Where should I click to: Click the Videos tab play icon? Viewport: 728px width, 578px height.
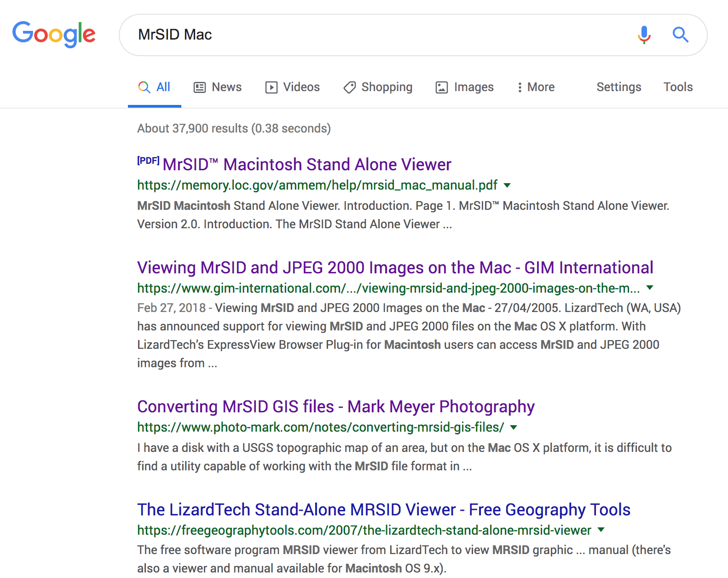pos(272,87)
